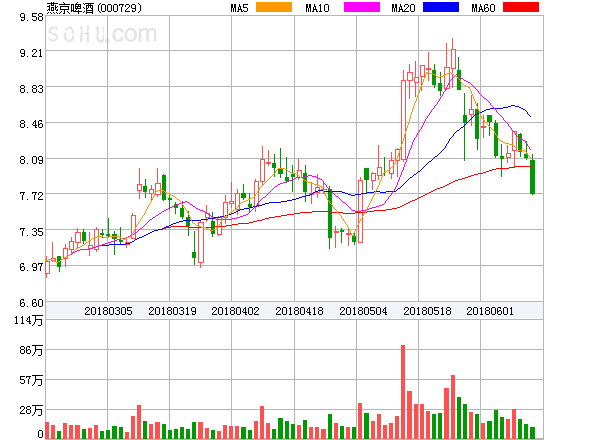This screenshot has height=440, width=600.
Task: Click the MA10 legend label
Action: click(317, 8)
